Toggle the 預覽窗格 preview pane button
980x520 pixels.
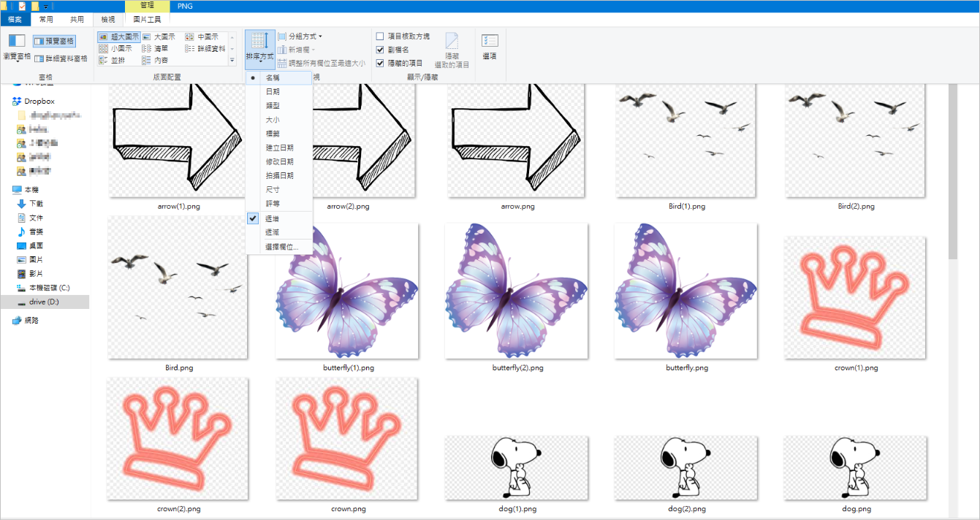tap(53, 42)
